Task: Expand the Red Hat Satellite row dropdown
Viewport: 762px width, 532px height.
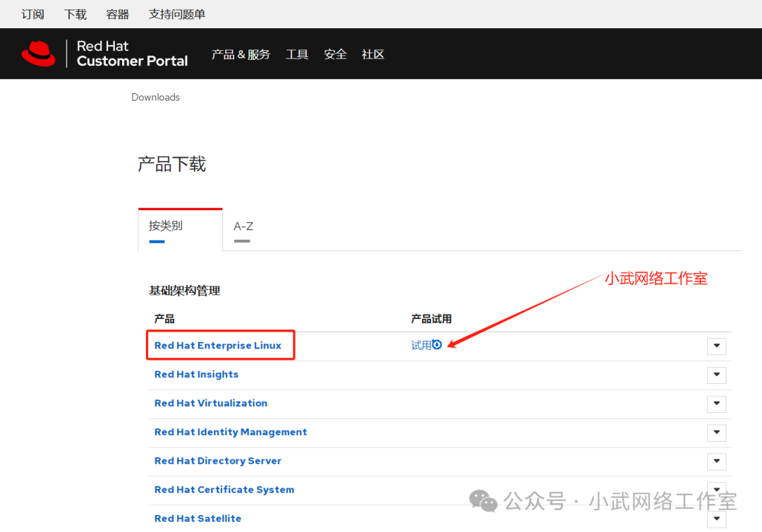Action: 717,519
